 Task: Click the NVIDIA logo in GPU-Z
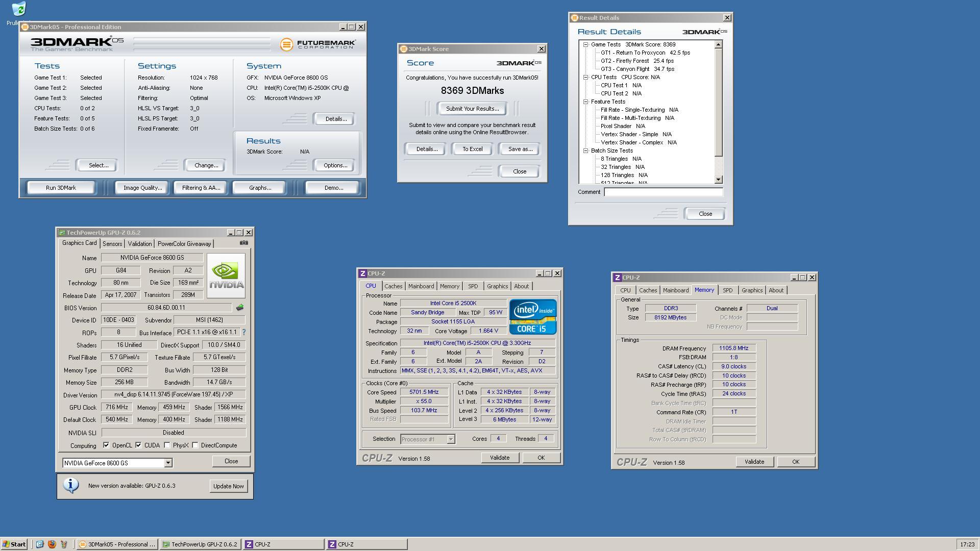point(226,276)
